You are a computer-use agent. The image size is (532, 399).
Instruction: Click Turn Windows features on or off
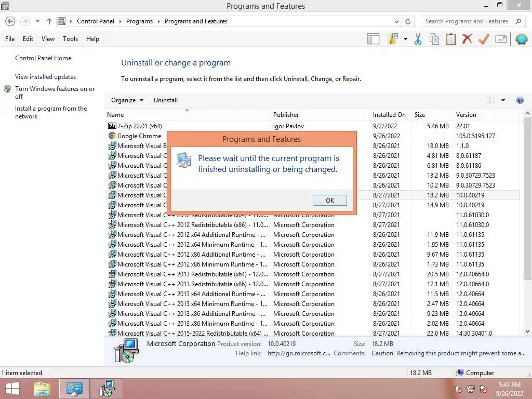55,92
